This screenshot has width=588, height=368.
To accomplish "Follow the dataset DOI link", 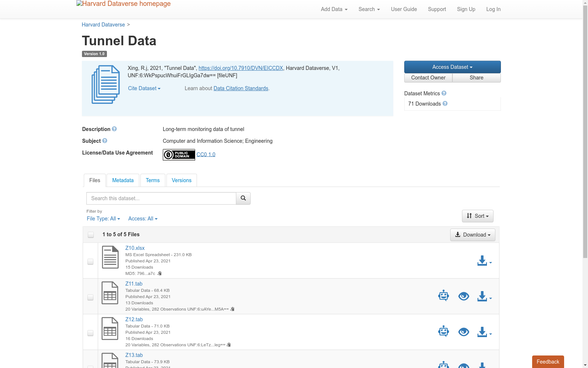I will pos(241,68).
